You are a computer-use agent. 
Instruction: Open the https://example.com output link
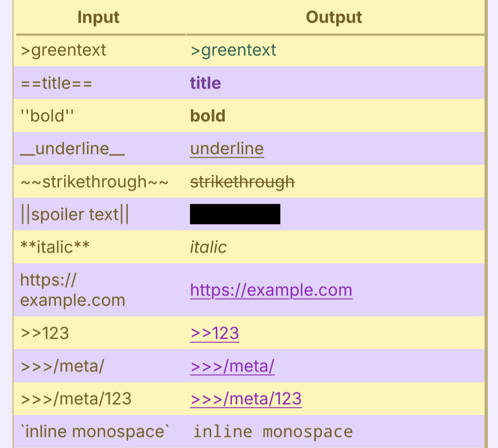pyautogui.click(x=271, y=290)
